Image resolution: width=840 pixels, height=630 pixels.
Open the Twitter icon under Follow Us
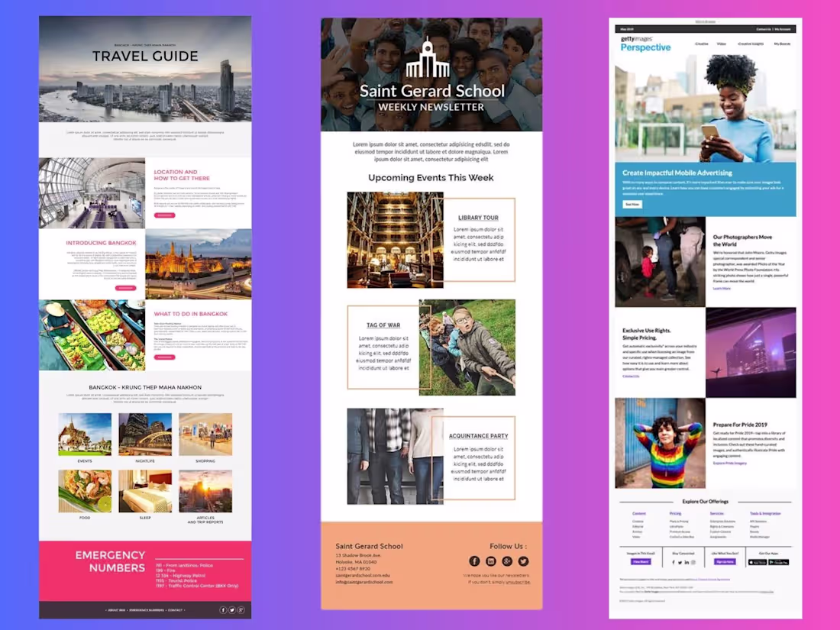[x=523, y=561]
